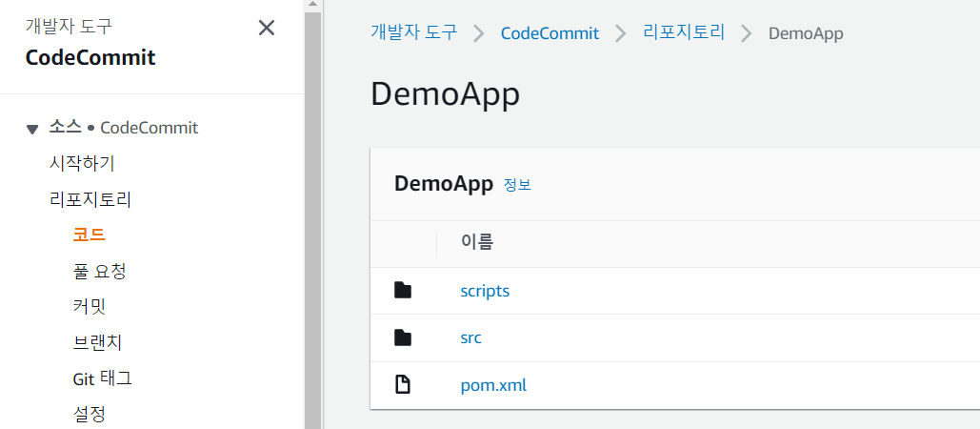Screen dimensions: 980x429
Task: Open 설정 in the sidebar
Action: pyautogui.click(x=89, y=414)
